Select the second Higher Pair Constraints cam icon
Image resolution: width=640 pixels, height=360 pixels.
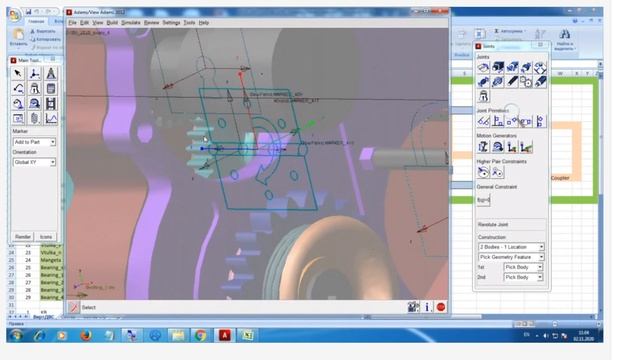tap(497, 172)
